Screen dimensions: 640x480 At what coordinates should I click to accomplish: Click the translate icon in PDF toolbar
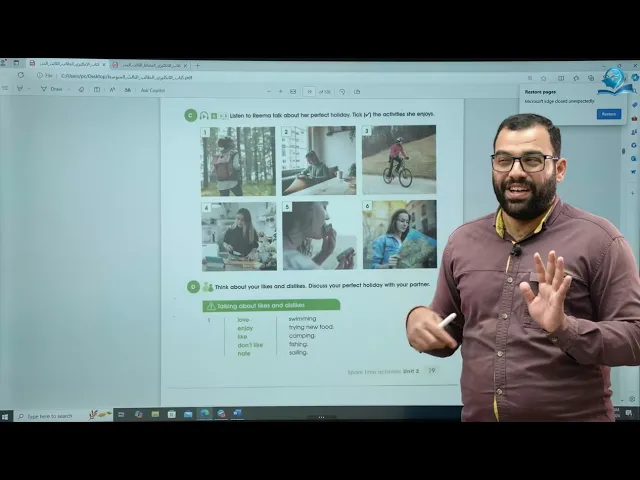[x=128, y=90]
